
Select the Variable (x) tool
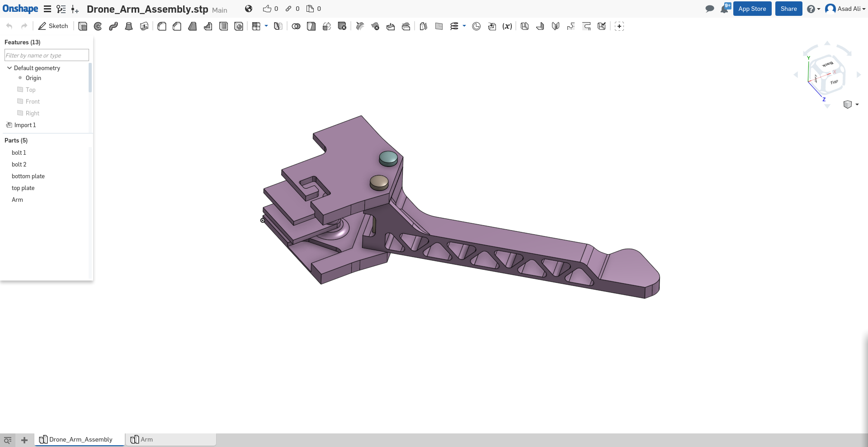pyautogui.click(x=507, y=26)
